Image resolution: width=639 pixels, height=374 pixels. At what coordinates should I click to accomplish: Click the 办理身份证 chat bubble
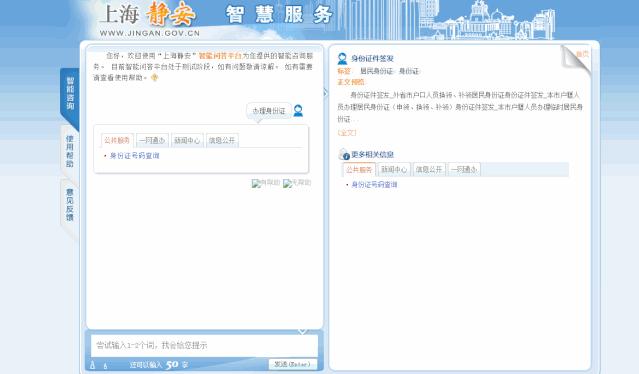click(x=269, y=111)
